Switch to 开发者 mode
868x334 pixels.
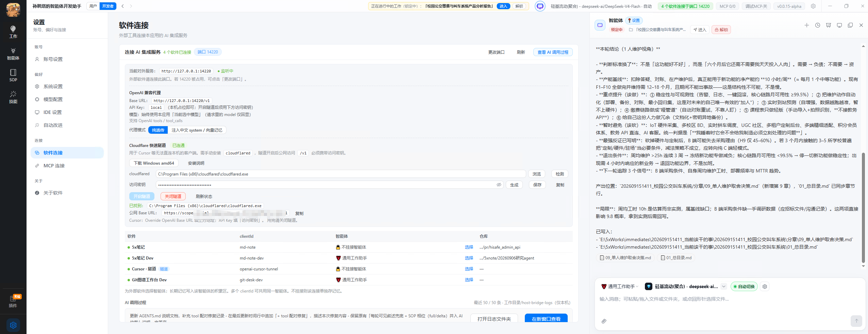tap(108, 6)
